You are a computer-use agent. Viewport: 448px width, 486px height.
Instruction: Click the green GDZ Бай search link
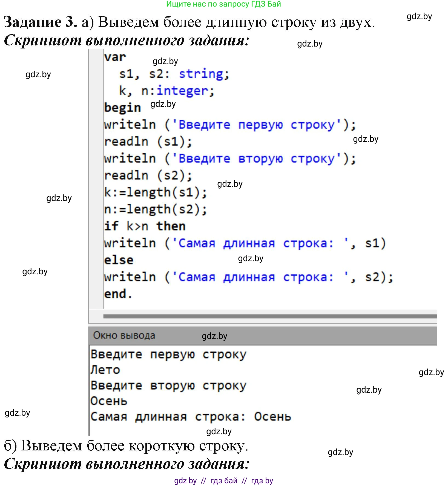[x=223, y=4]
